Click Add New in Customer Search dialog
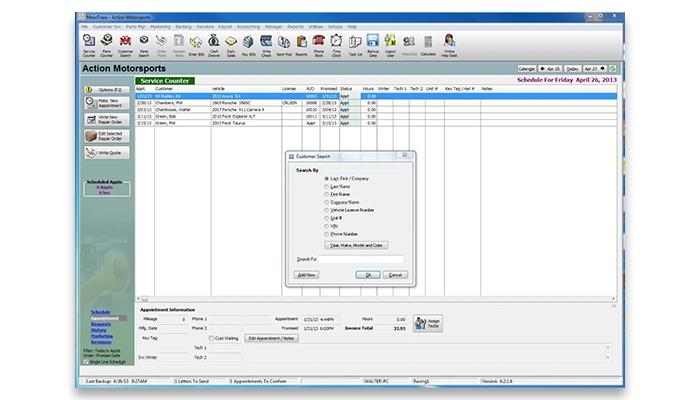The width and height of the screenshot is (700, 400). pos(306,275)
